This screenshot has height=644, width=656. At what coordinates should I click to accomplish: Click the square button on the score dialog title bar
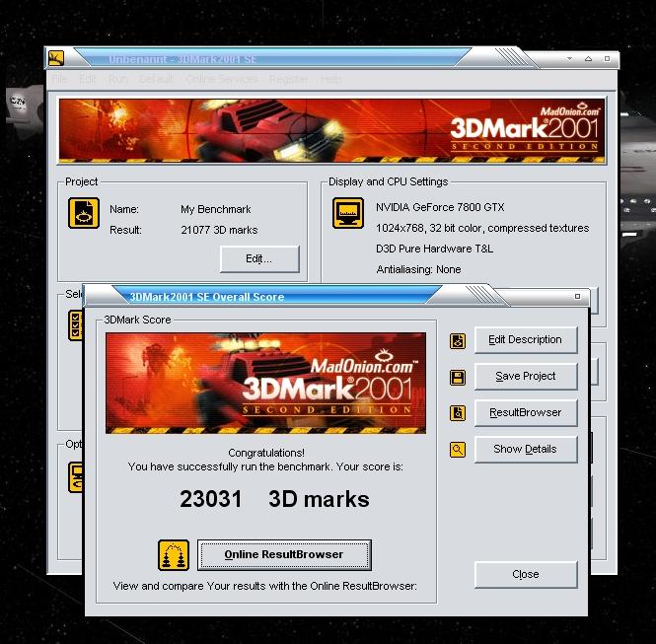click(577, 296)
